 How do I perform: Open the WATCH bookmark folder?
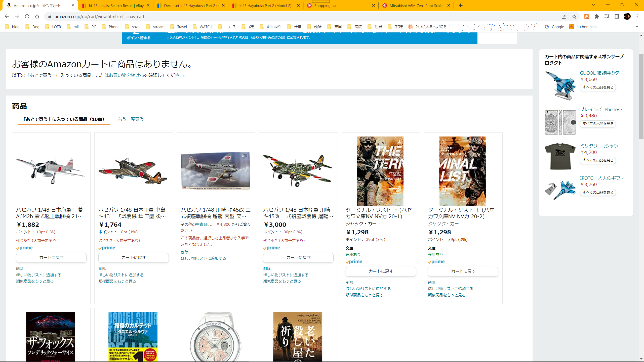tap(203, 27)
